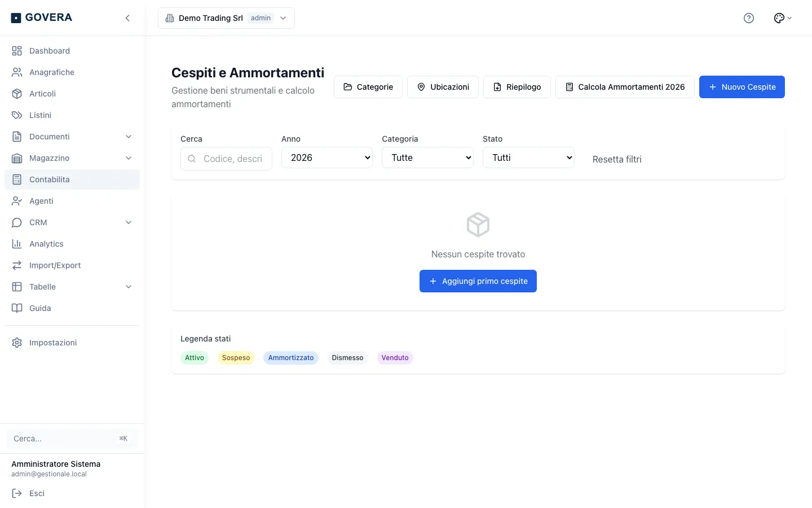The image size is (812, 508).
Task: Open Impostazioni in the sidebar
Action: tap(72, 343)
